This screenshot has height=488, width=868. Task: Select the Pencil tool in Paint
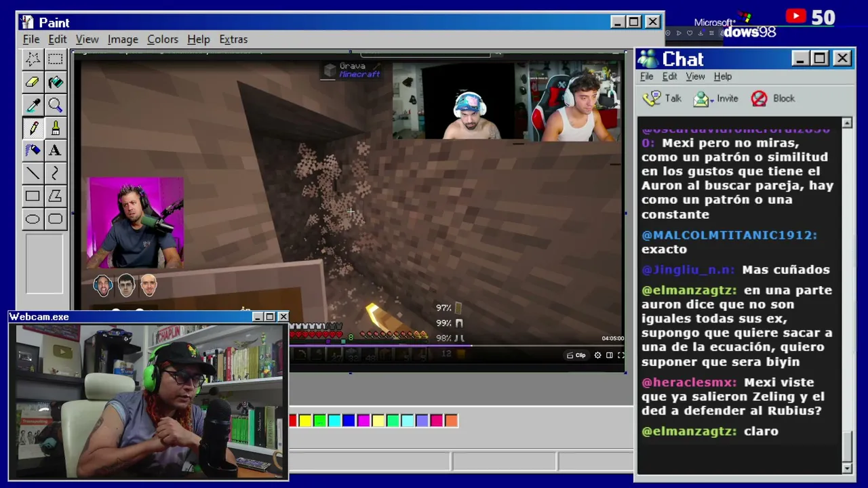33,128
